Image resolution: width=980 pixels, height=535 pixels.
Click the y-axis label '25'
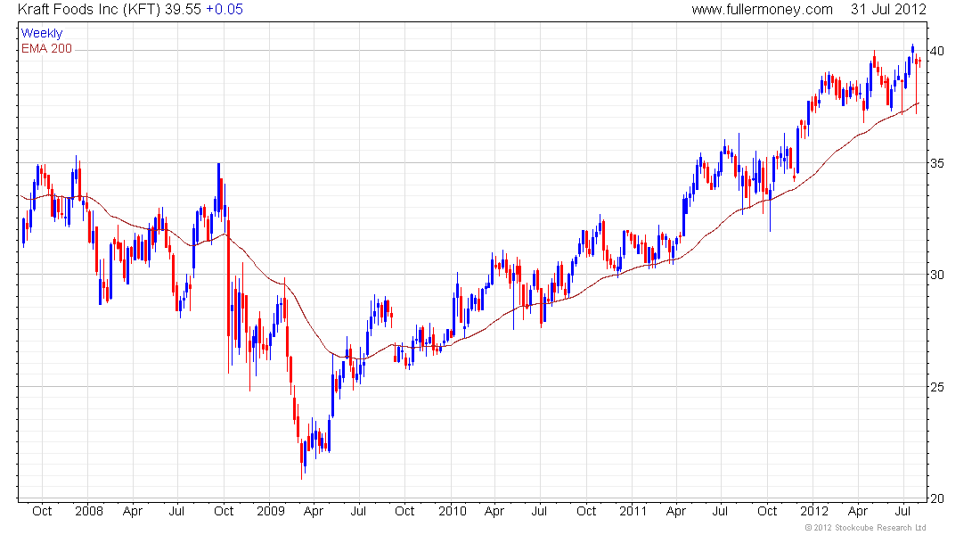pos(937,387)
